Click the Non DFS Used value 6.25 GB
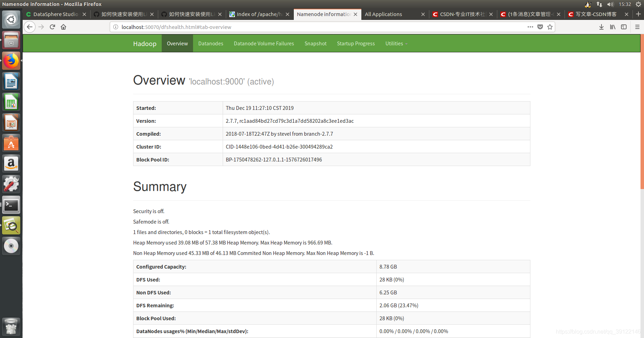Screen dimensions: 644x338 [388, 293]
